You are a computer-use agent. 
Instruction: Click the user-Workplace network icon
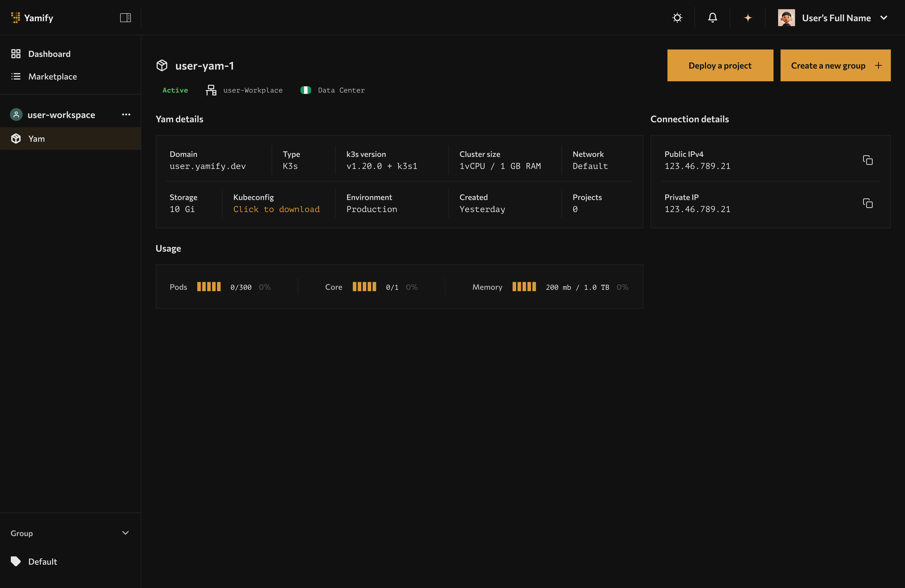[211, 90]
